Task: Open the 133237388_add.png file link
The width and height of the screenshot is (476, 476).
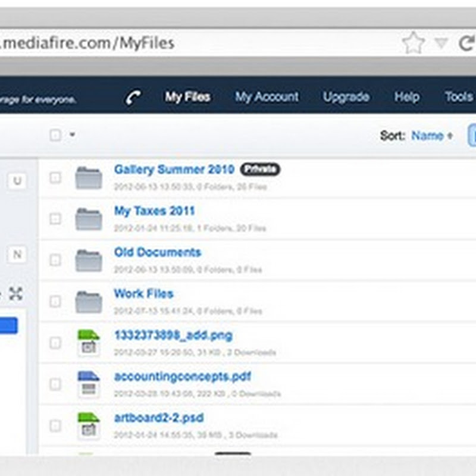Action: (173, 335)
